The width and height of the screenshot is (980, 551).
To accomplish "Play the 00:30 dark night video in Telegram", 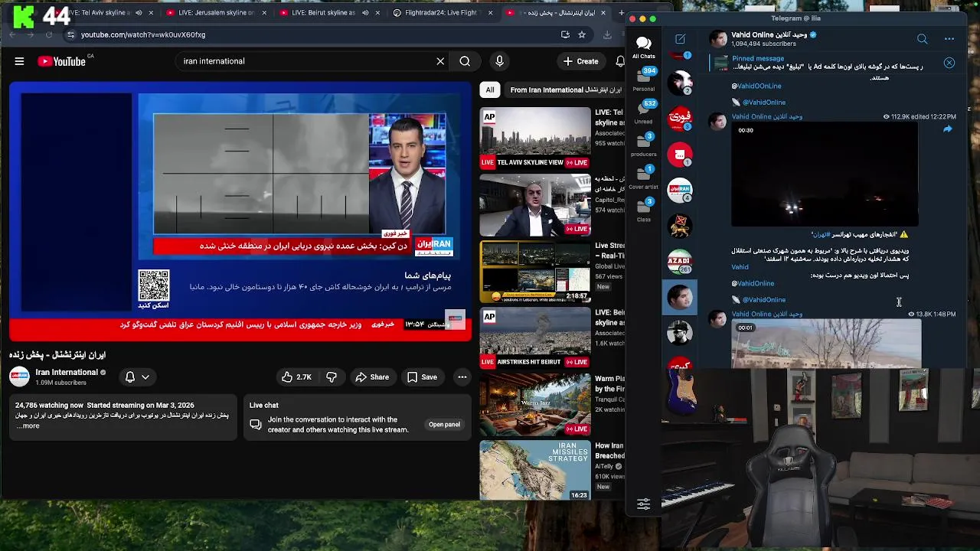I will [x=825, y=174].
